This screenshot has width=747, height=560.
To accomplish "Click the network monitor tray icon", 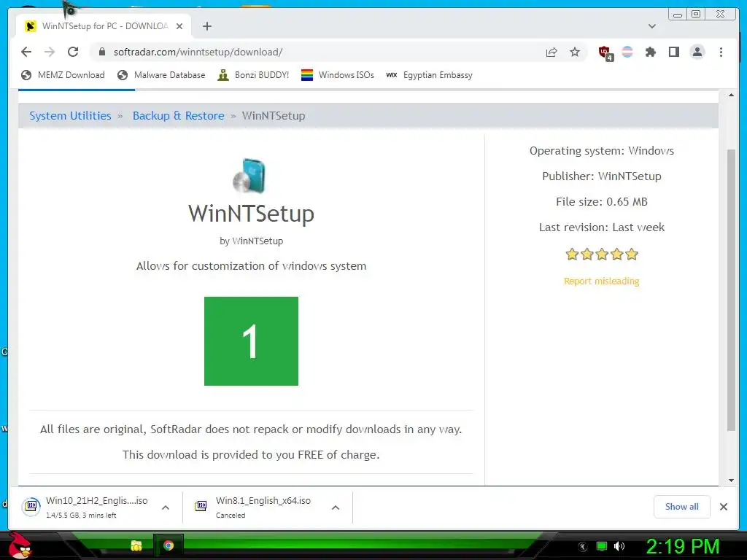I will coord(602,546).
